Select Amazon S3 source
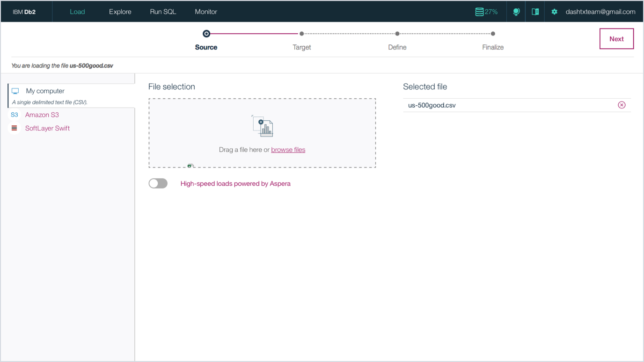 [42, 115]
